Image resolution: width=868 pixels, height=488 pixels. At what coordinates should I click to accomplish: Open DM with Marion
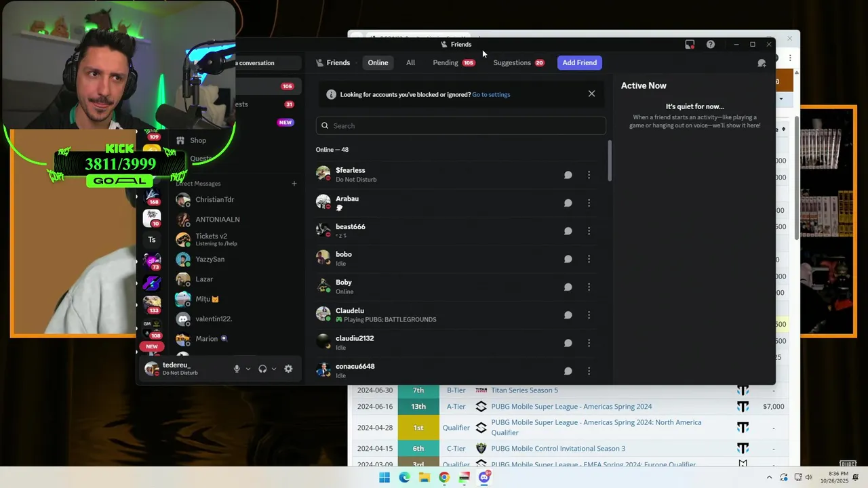click(237, 339)
